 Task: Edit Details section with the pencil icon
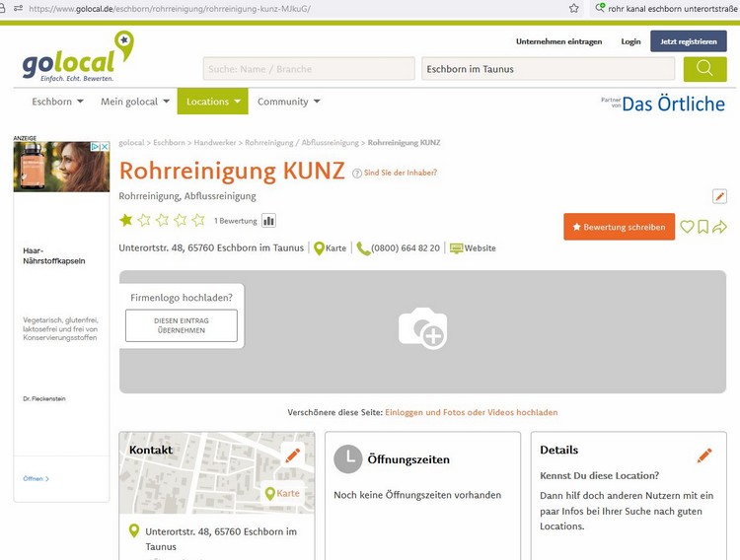tap(704, 455)
